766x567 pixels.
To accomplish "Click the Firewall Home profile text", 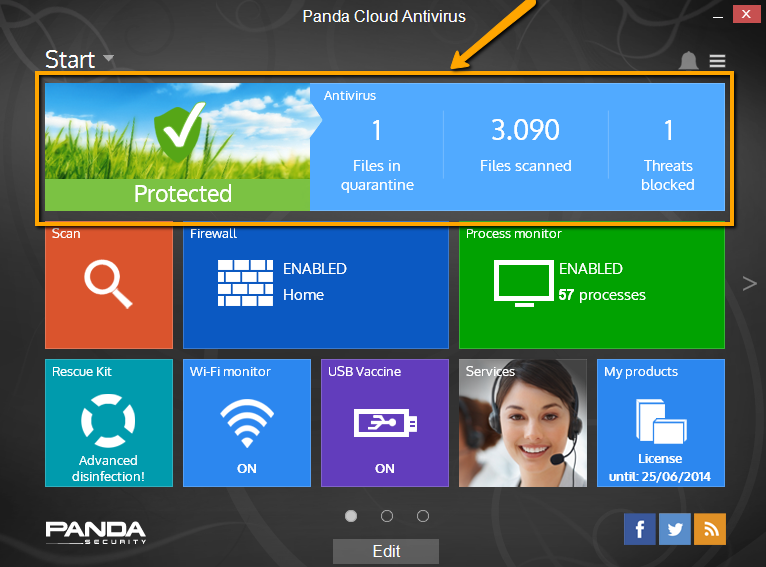I will 303,295.
